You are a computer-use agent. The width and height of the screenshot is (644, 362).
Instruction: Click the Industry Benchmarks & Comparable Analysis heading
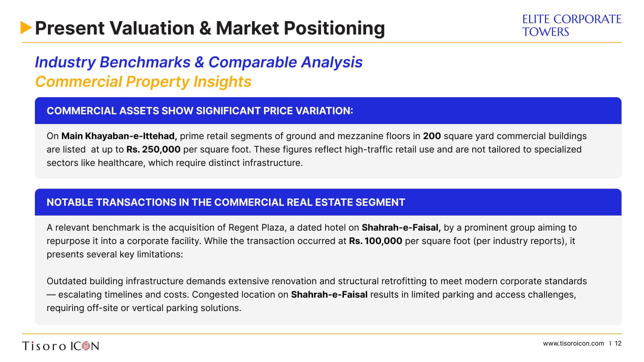point(199,62)
